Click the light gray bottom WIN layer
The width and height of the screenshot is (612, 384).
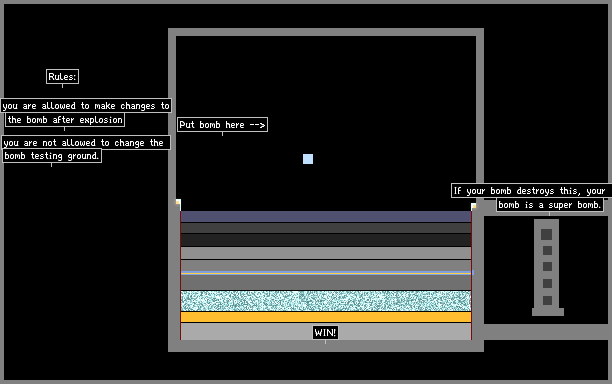(326, 332)
